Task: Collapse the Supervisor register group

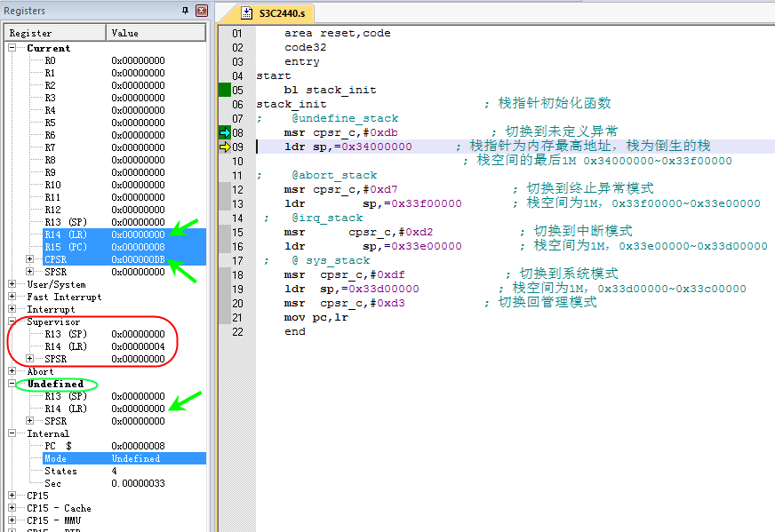Action: coord(12,322)
